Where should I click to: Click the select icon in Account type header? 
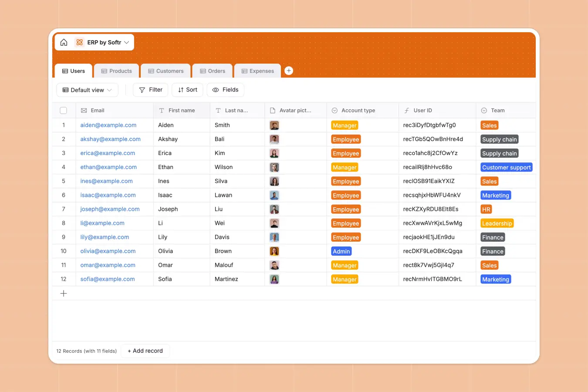coord(334,110)
